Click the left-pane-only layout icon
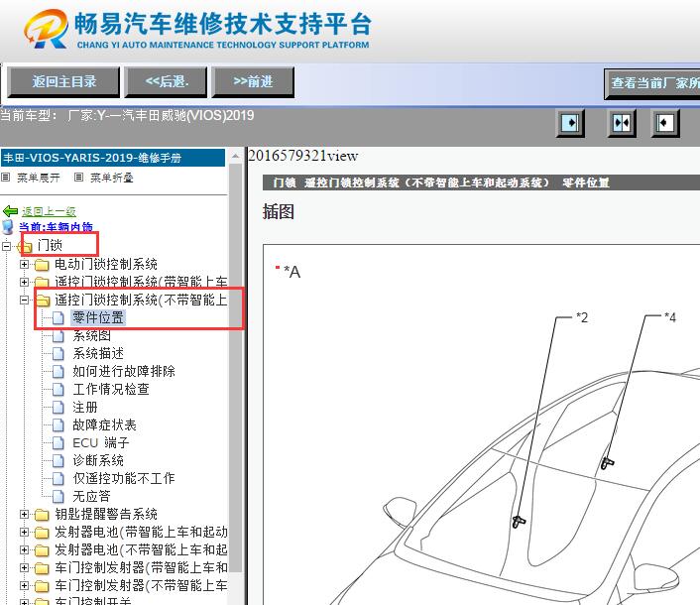 click(x=570, y=123)
